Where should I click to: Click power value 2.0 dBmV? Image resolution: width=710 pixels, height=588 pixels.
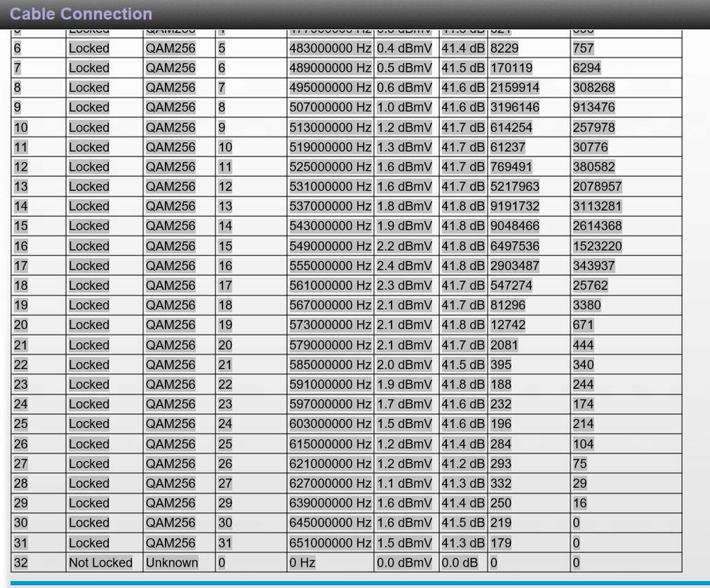point(404,365)
